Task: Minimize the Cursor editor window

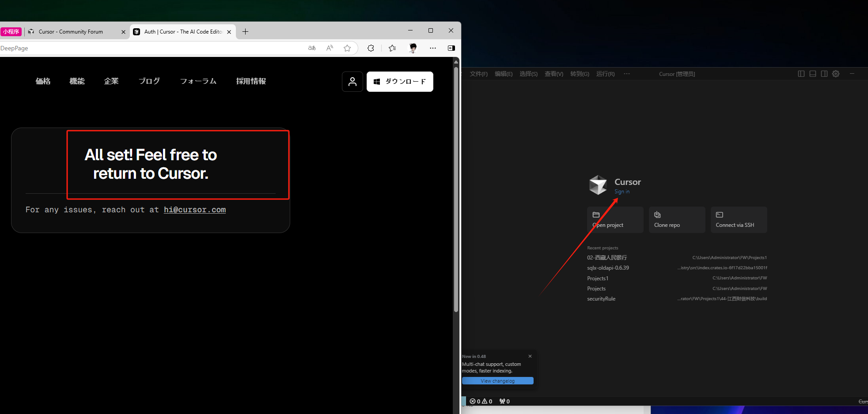Action: 852,74
